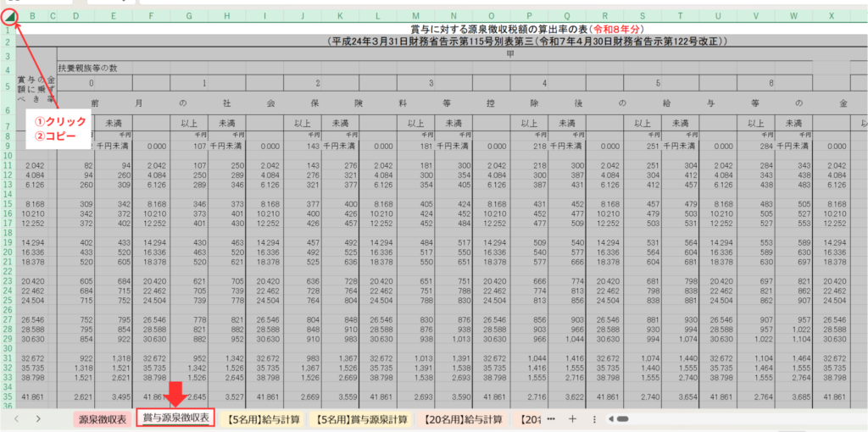Add a new sheet with plus

(x=573, y=418)
